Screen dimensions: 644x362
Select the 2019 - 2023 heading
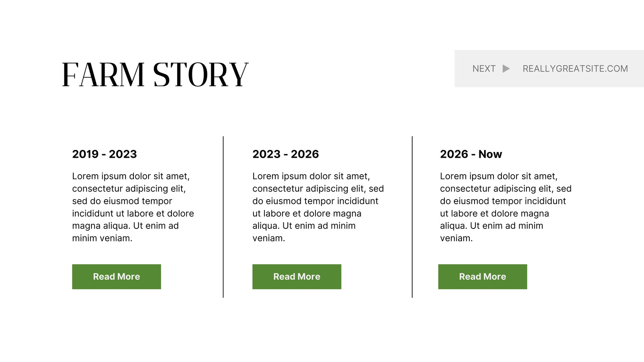(x=105, y=154)
